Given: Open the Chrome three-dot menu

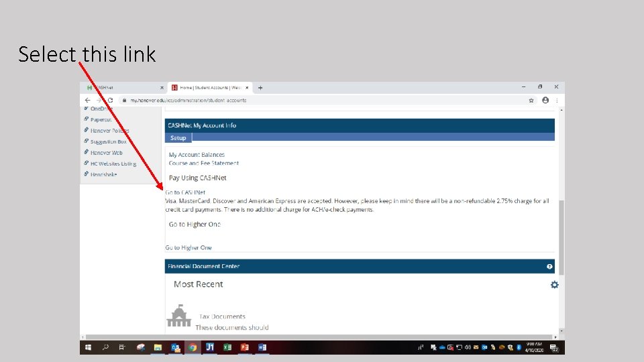Looking at the screenshot, I should [x=557, y=100].
